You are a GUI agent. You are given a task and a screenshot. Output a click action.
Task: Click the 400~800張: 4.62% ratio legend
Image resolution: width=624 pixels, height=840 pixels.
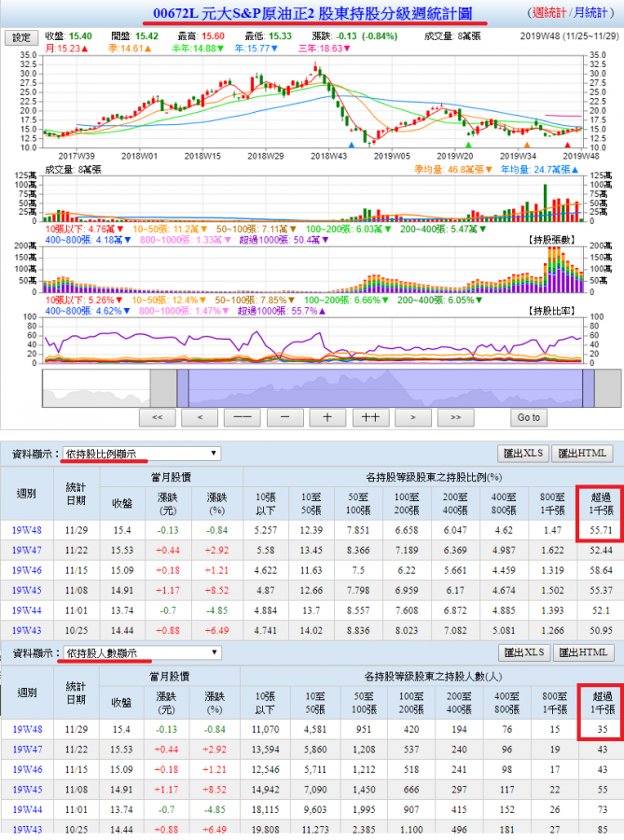[x=88, y=311]
